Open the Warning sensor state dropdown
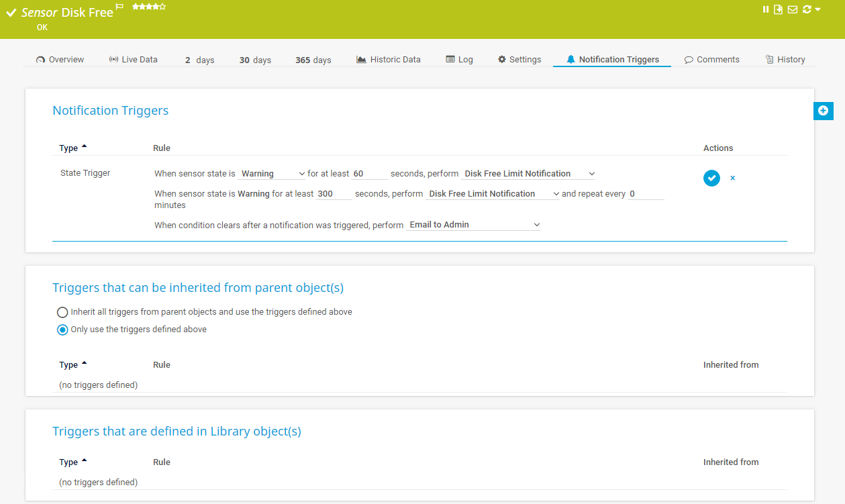Image resolution: width=845 pixels, height=504 pixels. (x=272, y=174)
